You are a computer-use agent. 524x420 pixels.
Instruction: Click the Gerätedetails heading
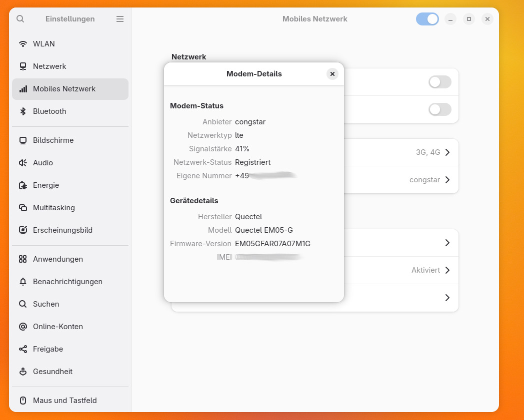pyautogui.click(x=194, y=201)
